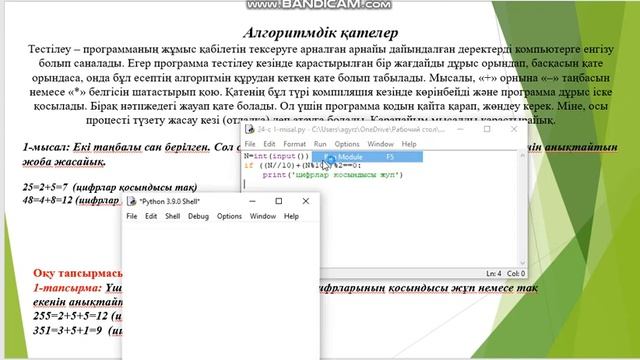This screenshot has height=360, width=640.
Task: Open Edit menu in the 1-misal.py editor
Action: pyautogui.click(x=269, y=144)
